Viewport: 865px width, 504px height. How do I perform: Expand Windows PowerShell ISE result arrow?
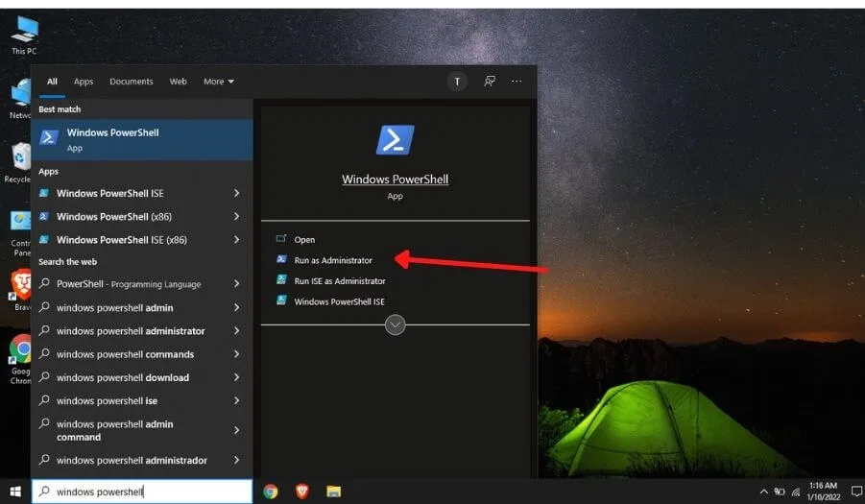pyautogui.click(x=237, y=193)
